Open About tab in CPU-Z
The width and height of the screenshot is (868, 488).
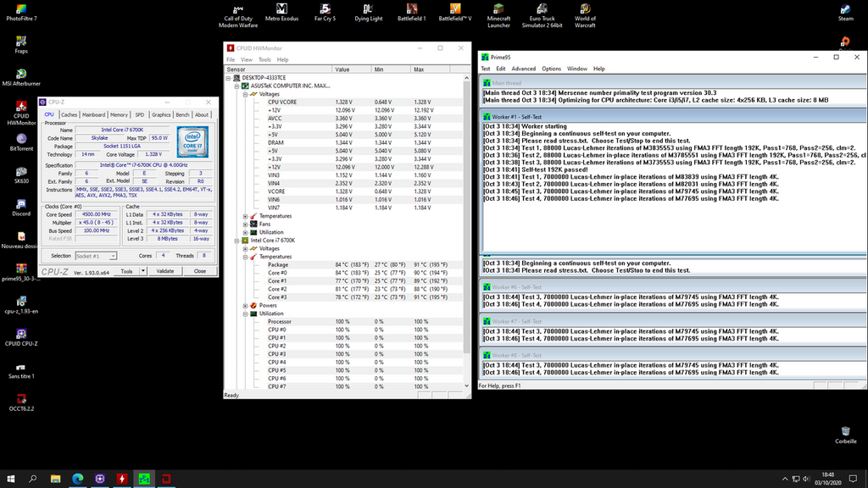(202, 114)
